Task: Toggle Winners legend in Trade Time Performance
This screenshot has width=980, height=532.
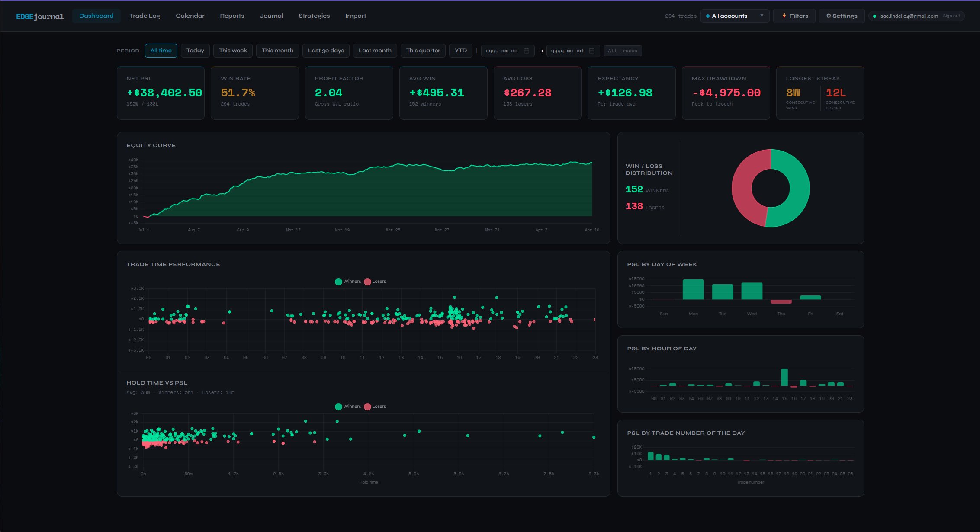Action: coord(348,282)
